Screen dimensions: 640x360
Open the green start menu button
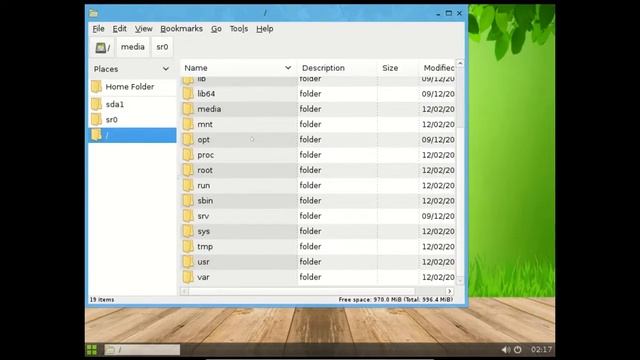tap(92, 350)
